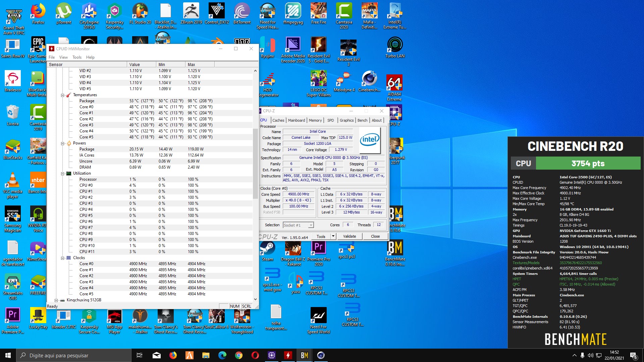Collapse the Temperatures tree node in HWMonitor
The height and width of the screenshot is (362, 644).
click(x=62, y=95)
